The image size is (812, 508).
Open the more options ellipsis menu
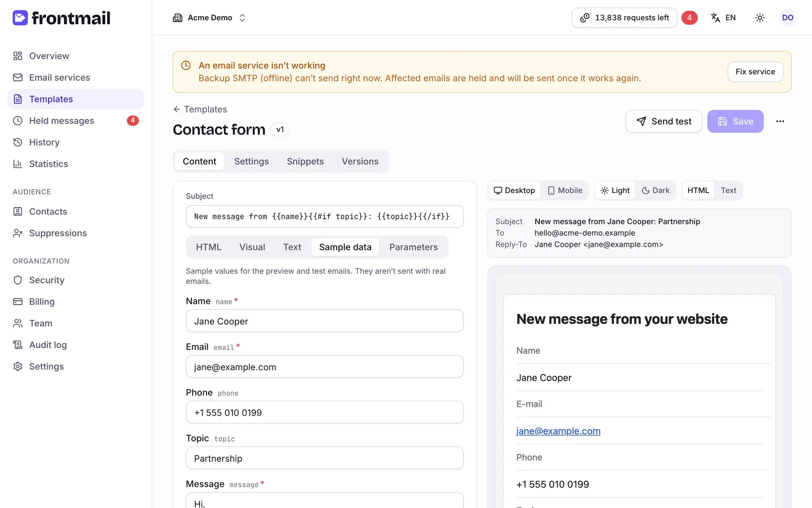[780, 121]
